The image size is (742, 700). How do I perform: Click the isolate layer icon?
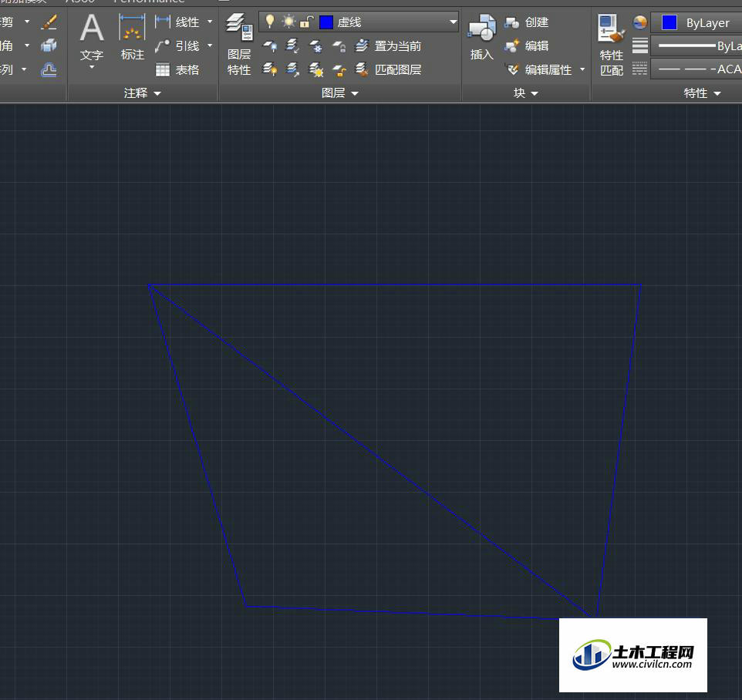[293, 46]
